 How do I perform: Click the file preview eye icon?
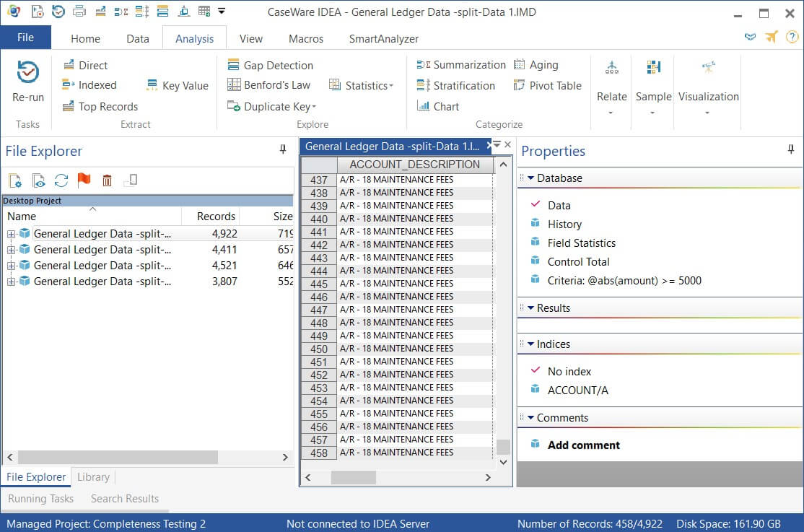(x=38, y=180)
